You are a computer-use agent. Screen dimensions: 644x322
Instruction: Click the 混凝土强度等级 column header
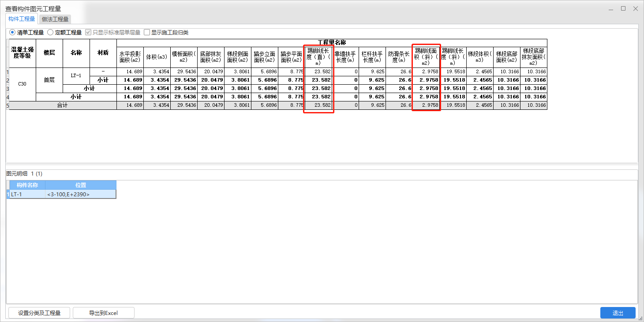pos(22,53)
